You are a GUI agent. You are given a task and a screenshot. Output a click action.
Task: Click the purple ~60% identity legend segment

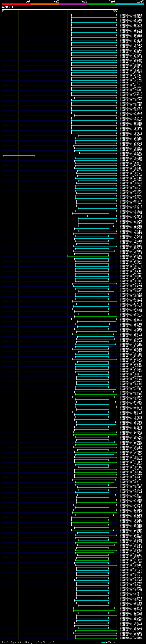point(73,4)
